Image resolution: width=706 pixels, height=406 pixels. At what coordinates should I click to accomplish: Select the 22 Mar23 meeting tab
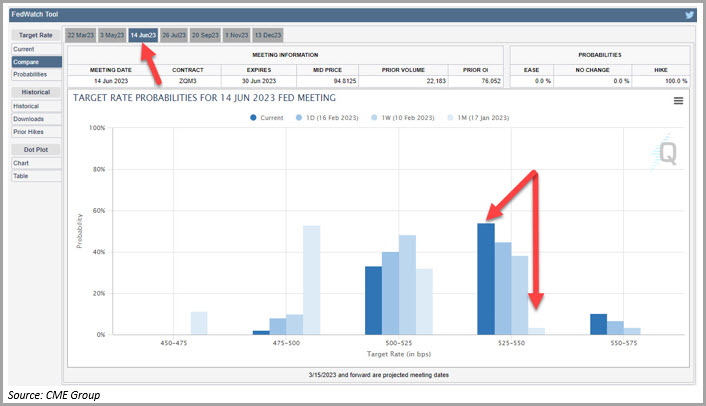(x=81, y=35)
